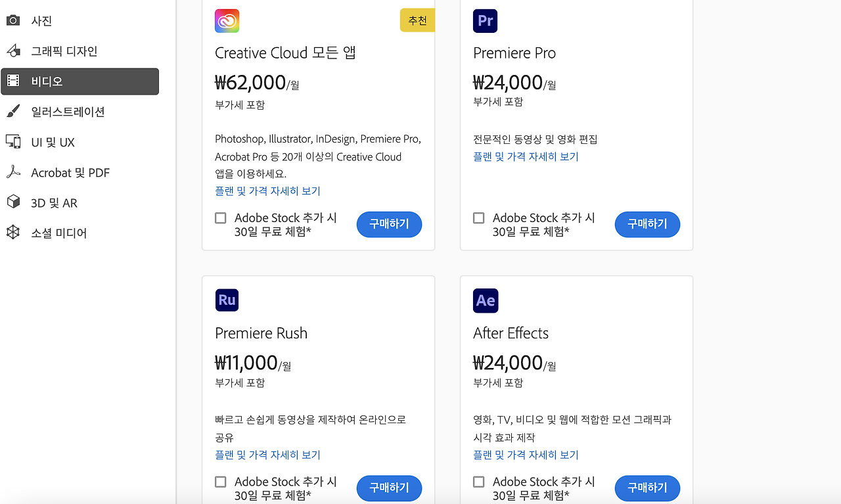841x504 pixels.
Task: Enable Adobe Stock checkbox for Creative Cloud 모든 앱
Action: coord(221,218)
